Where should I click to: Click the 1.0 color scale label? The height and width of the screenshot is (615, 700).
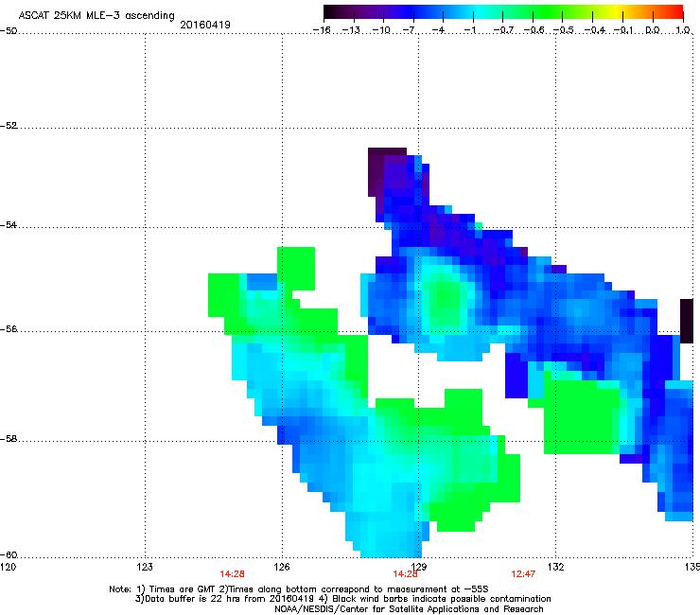[683, 30]
